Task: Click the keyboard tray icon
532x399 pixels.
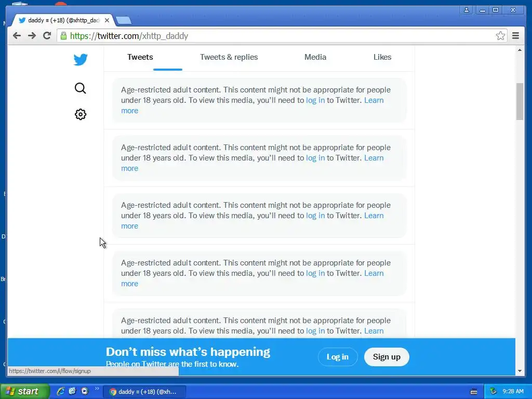Action: [474, 392]
